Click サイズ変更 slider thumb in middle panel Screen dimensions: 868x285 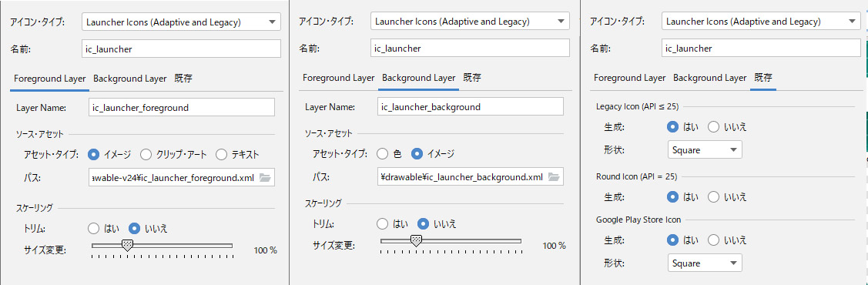point(416,241)
